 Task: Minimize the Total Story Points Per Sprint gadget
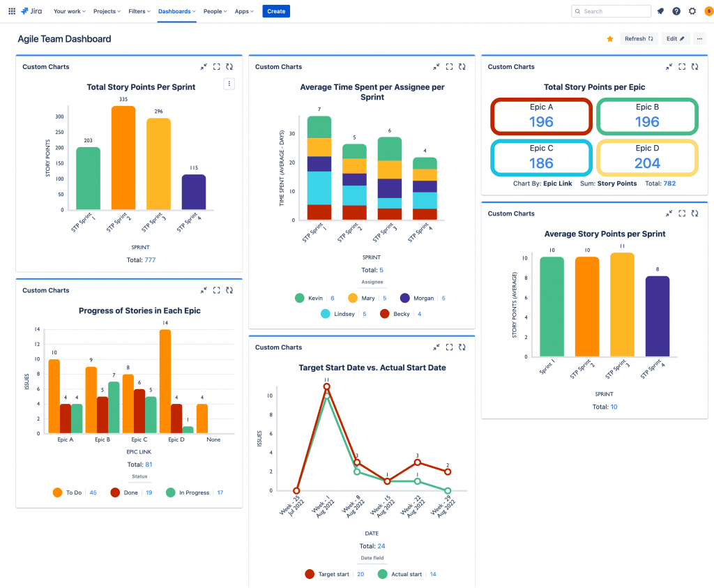tap(204, 67)
